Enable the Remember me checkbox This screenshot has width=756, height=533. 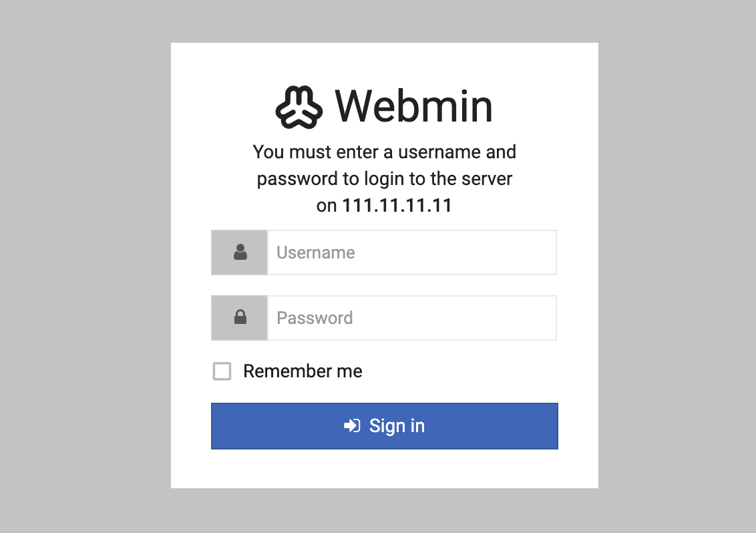[x=222, y=371]
